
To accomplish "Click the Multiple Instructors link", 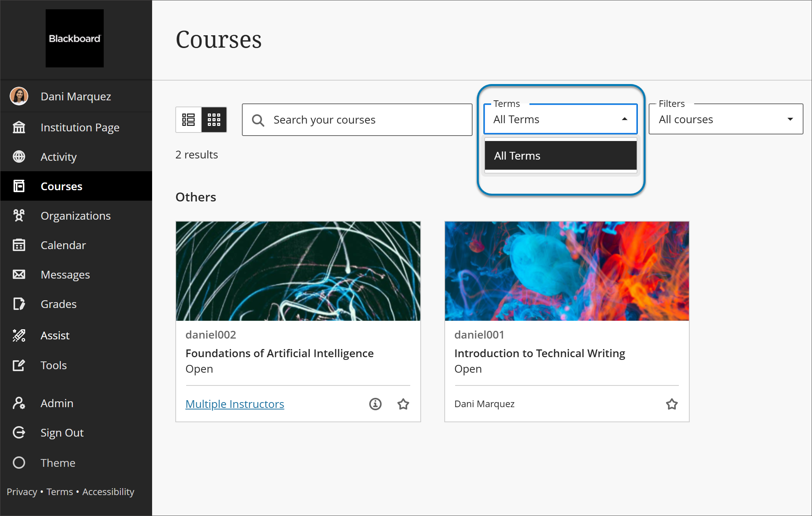I will [x=235, y=404].
